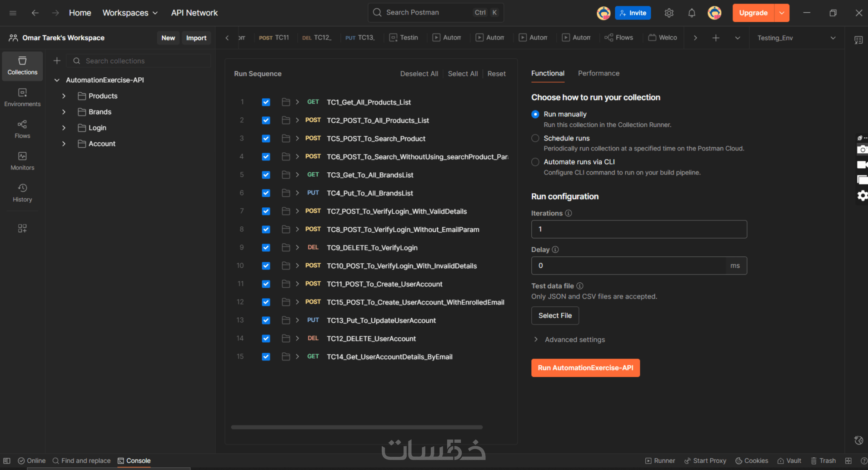Viewport: 868px width, 470px height.
Task: Click Start Proxy in status bar
Action: pyautogui.click(x=705, y=460)
